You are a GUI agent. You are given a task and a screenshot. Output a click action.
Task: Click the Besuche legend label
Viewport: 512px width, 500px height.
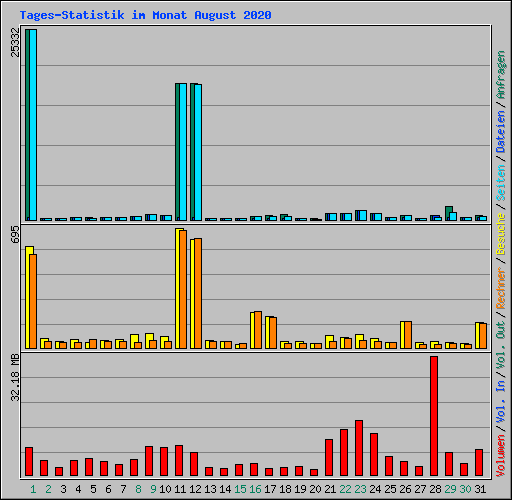[501, 234]
